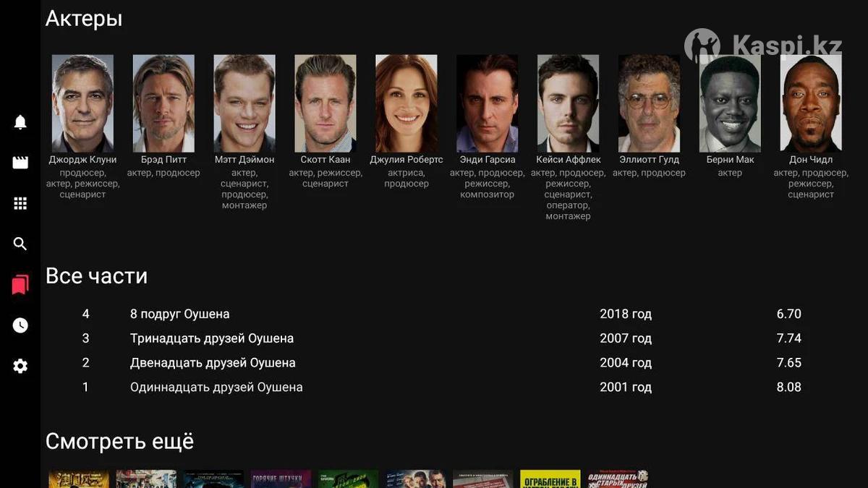Open the actor card labeled Мэтт Дэймон
This screenshot has height=488, width=868.
244,103
